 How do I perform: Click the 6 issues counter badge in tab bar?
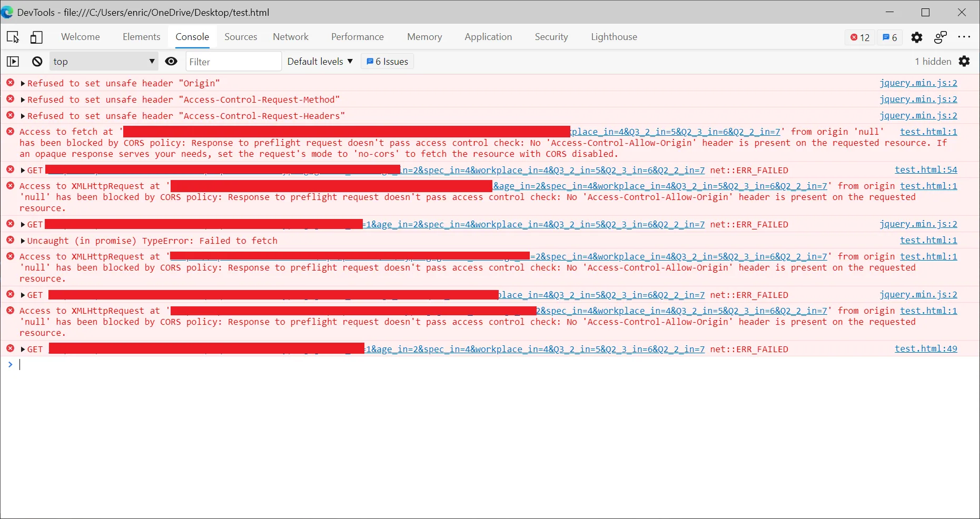coord(890,37)
